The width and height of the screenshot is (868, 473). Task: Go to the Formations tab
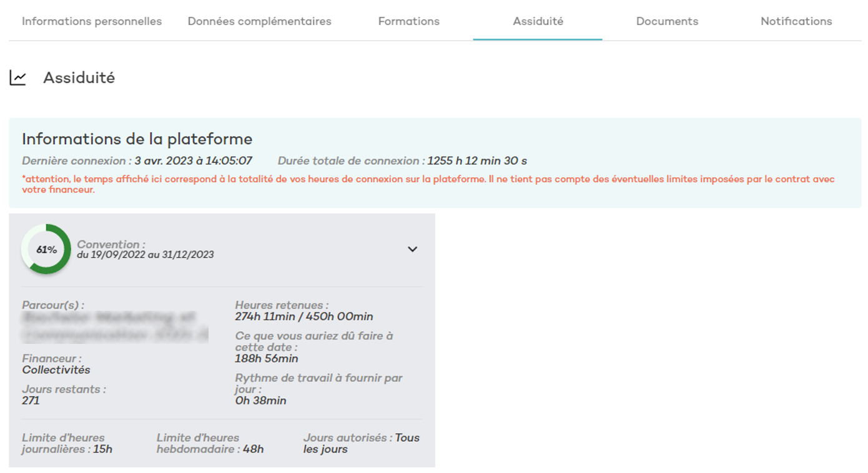408,21
